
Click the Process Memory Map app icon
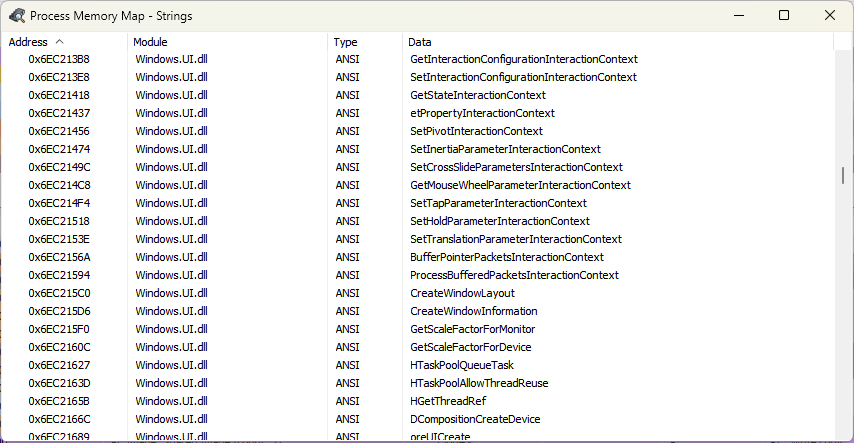(16, 16)
